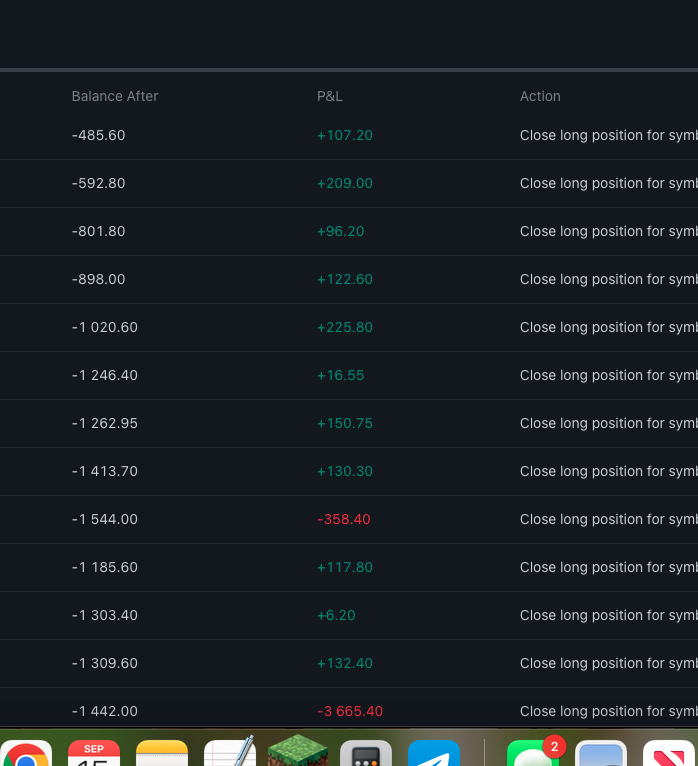Click action text in the +107.20 row

tap(609, 135)
